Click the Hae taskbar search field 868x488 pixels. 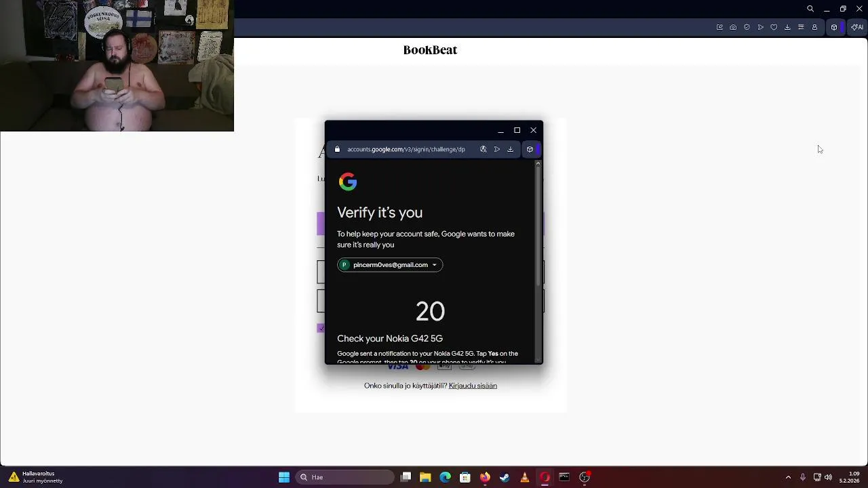click(344, 477)
